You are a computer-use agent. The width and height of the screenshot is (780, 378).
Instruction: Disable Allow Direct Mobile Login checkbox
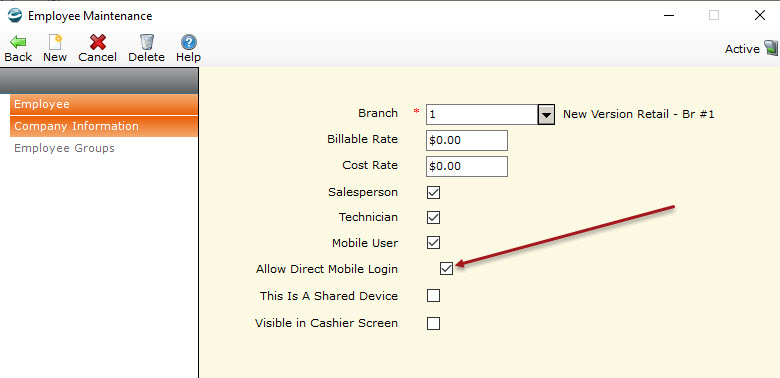point(446,269)
